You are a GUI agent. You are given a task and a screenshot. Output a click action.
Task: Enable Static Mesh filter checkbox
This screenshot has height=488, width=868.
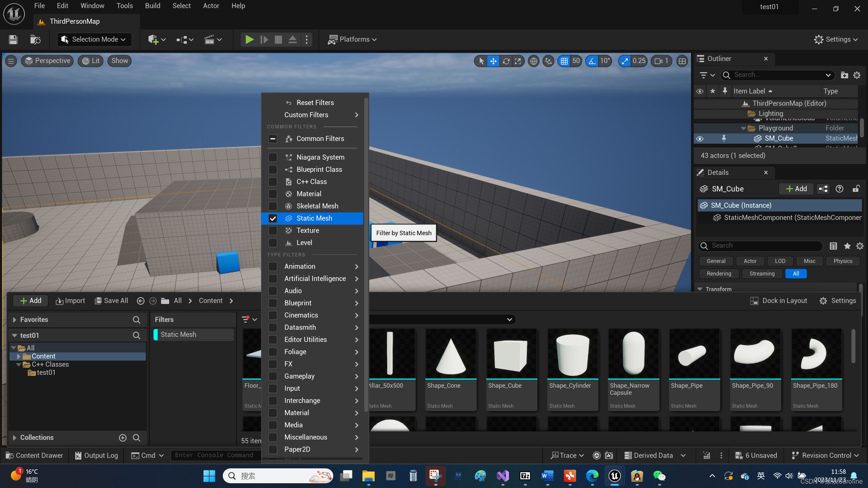[x=273, y=218]
